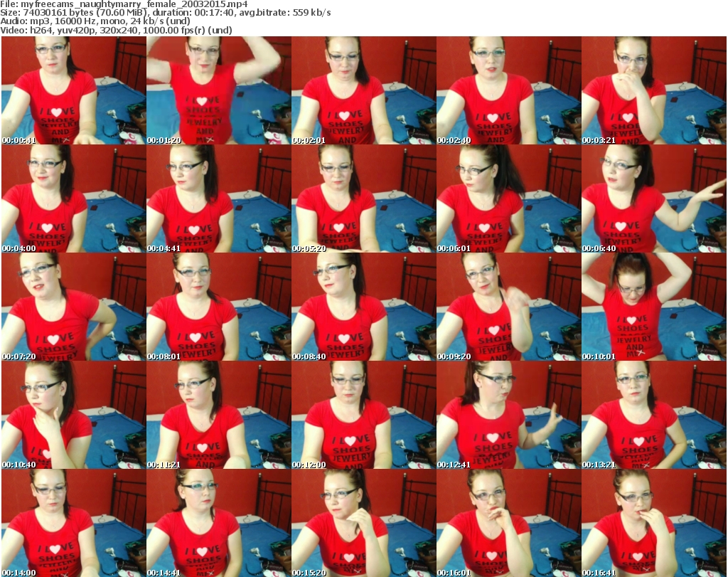Pick the frame timestamped 00:16:01
The height and width of the screenshot is (577, 728).
click(509, 524)
